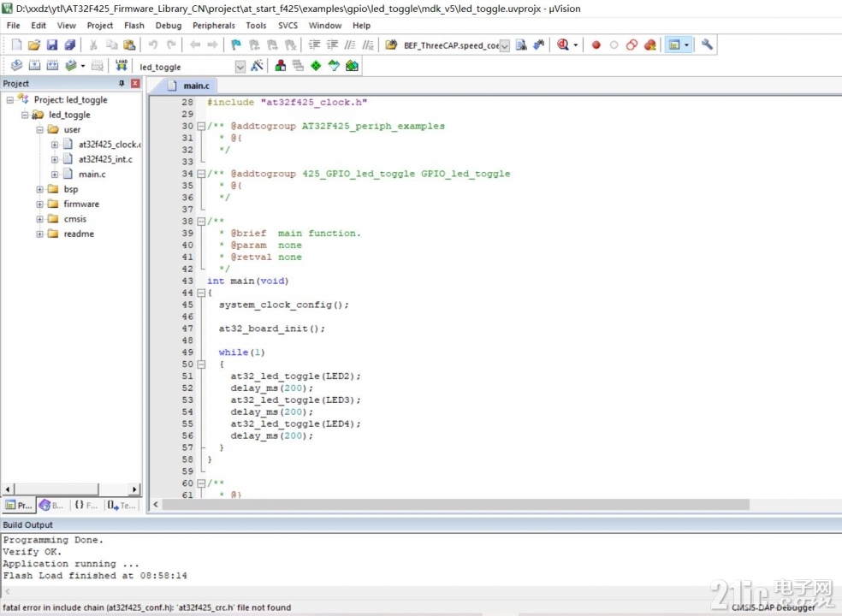Close the Project panel
The width and height of the screenshot is (842, 616).
[135, 83]
